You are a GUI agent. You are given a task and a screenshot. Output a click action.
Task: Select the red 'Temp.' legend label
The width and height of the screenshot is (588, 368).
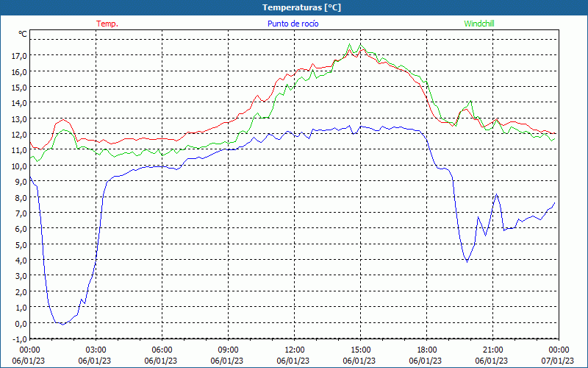click(x=107, y=24)
